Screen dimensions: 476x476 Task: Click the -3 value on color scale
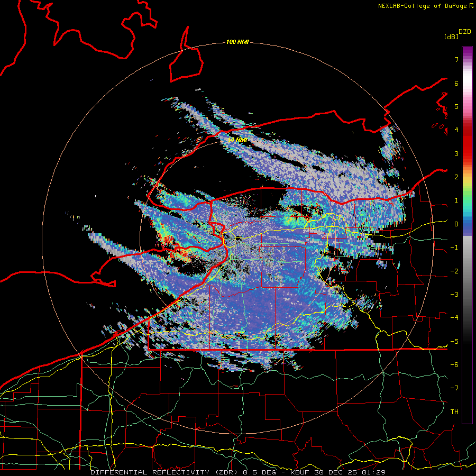454,295
